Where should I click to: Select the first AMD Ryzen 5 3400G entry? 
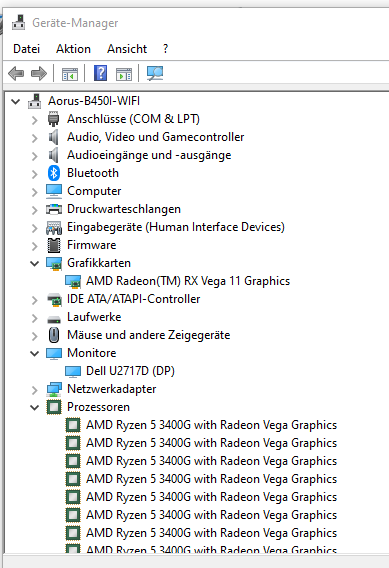(x=212, y=425)
